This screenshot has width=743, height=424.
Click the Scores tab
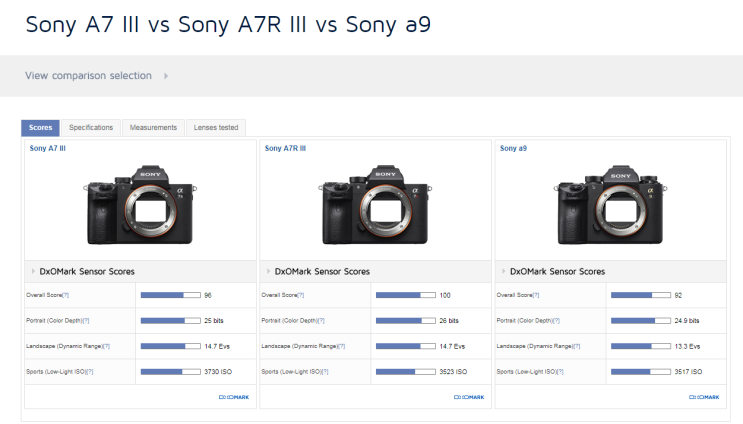coord(41,128)
